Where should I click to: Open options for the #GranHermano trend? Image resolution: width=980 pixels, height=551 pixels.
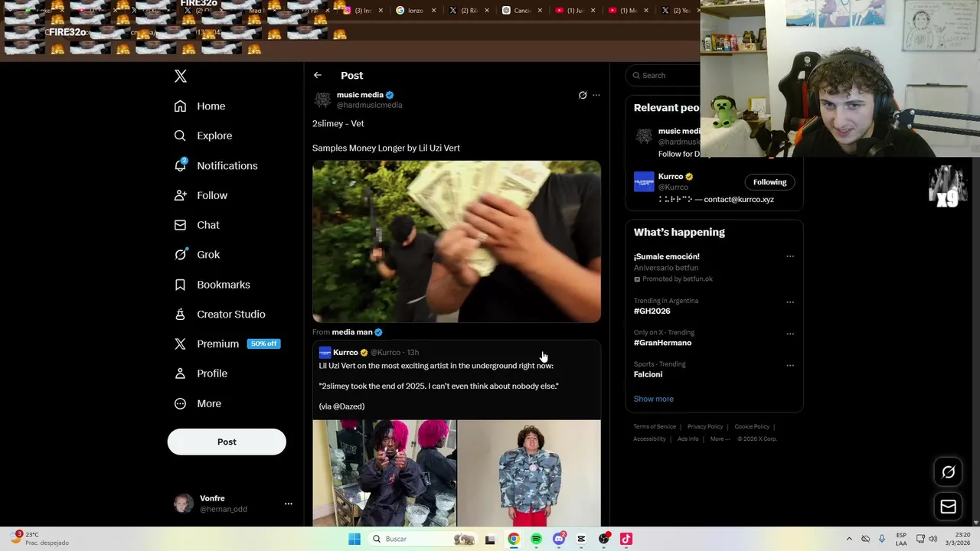tap(790, 334)
